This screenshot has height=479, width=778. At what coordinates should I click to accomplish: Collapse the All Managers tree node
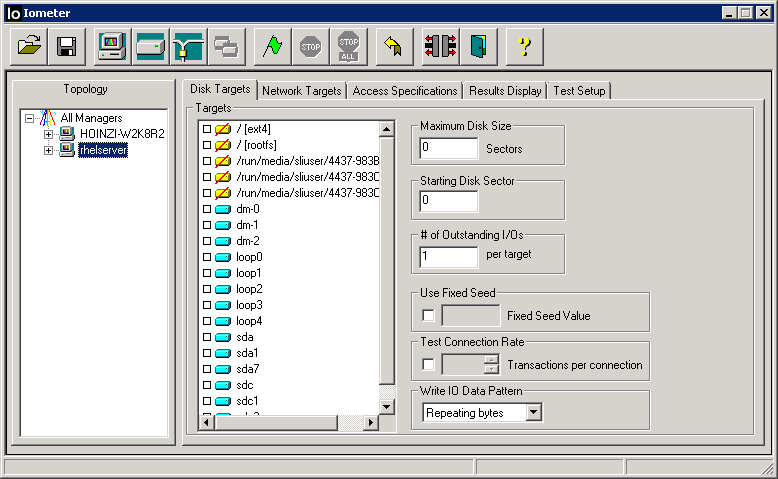click(x=30, y=118)
